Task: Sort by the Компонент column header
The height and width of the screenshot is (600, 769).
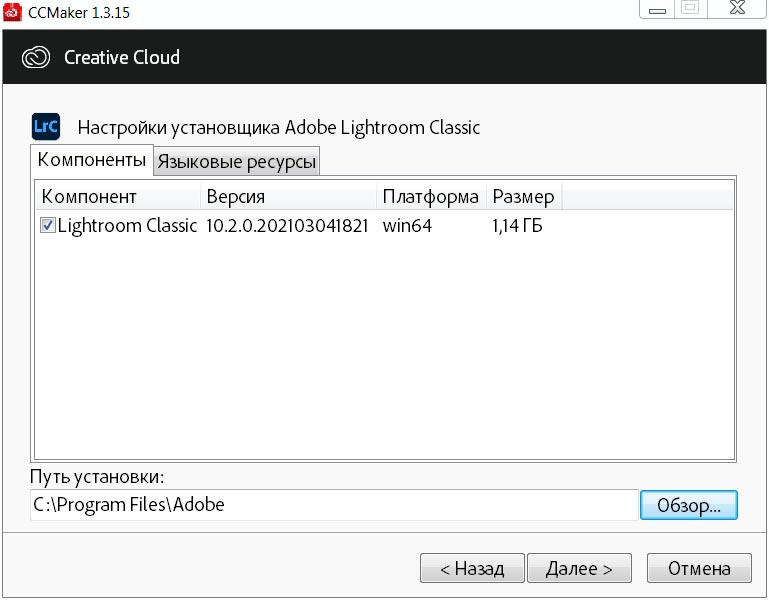Action: [x=118, y=196]
